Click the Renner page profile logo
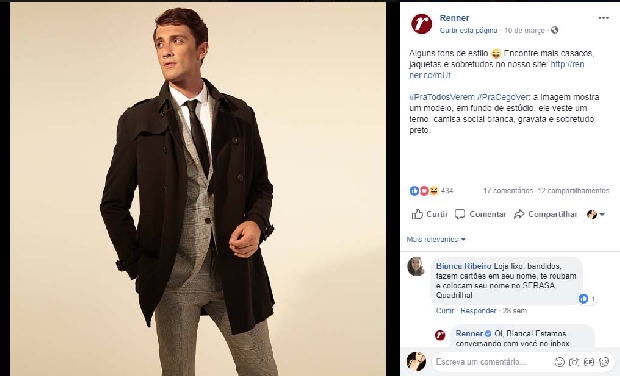The height and width of the screenshot is (376, 620). pos(422,24)
